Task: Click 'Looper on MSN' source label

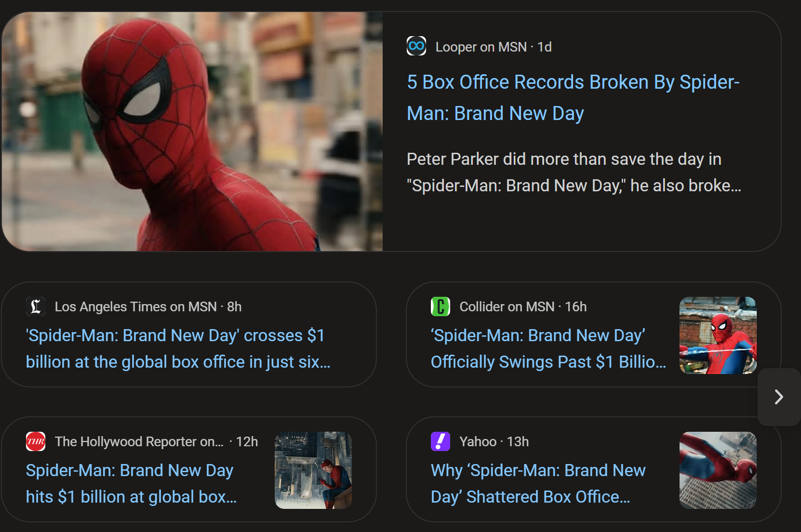Action: pos(481,47)
